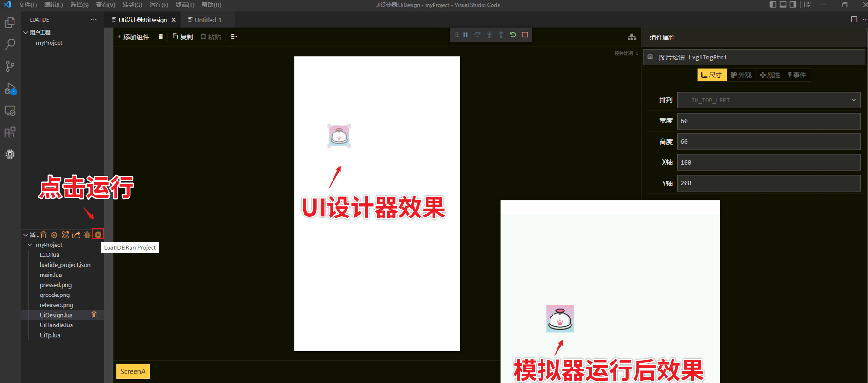Open the component hierarchy tree icon
The width and height of the screenshot is (868, 383).
click(x=632, y=37)
